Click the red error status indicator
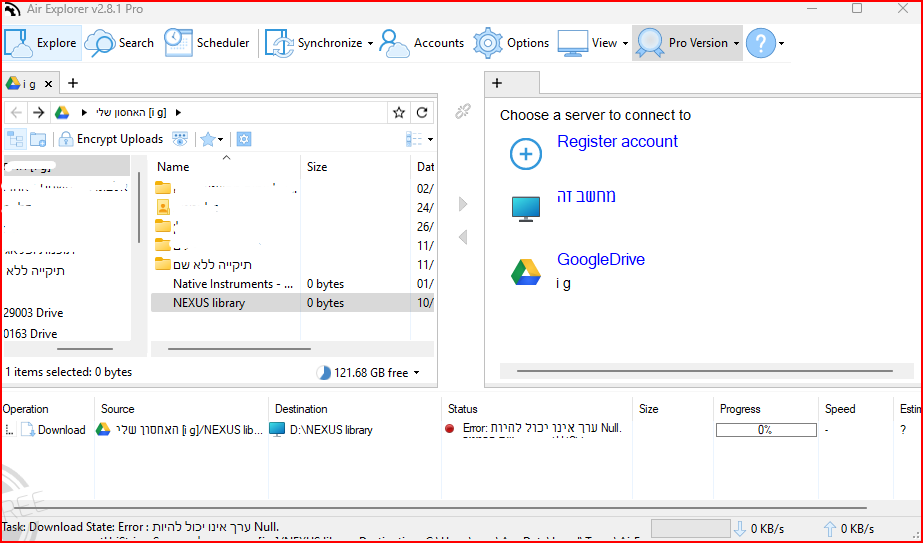Viewport: 923px width, 543px height. [450, 429]
